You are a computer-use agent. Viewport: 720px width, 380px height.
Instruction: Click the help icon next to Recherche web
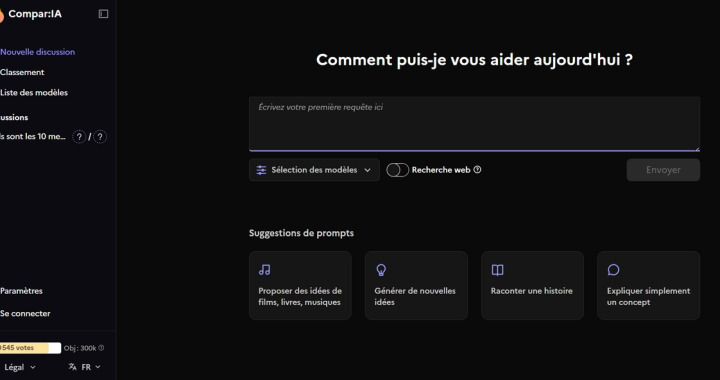click(477, 170)
